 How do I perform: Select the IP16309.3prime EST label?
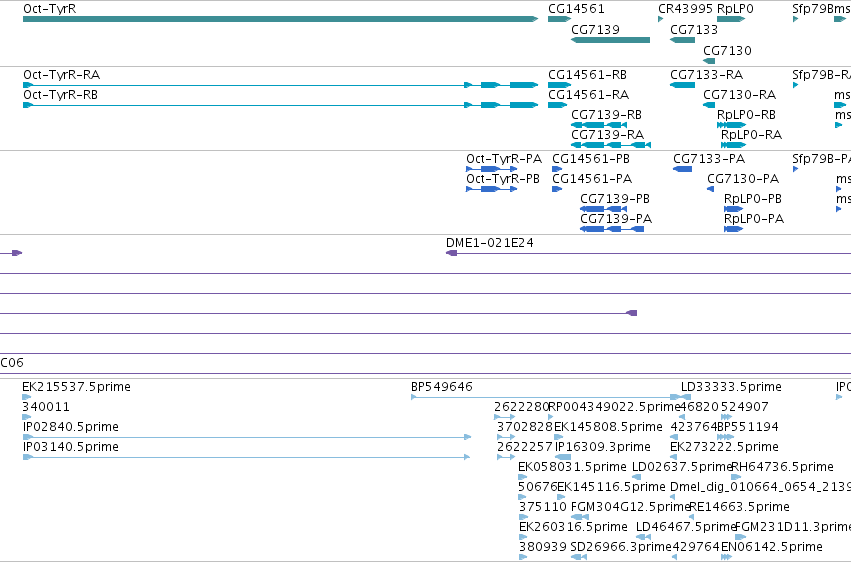pos(602,447)
